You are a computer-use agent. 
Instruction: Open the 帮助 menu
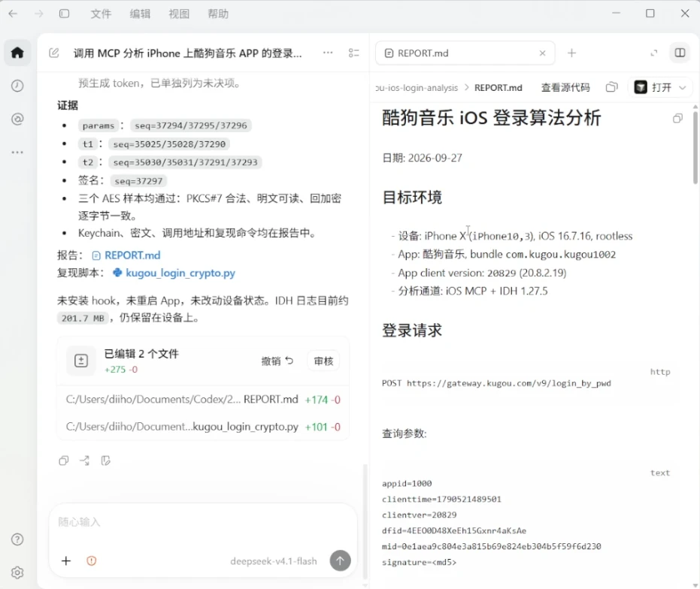218,14
